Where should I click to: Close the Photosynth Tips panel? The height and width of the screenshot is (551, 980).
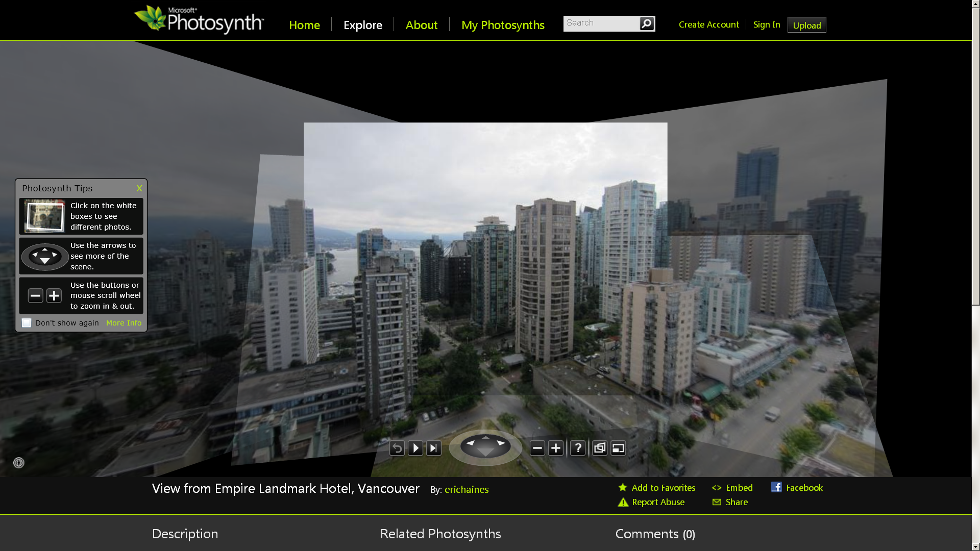point(139,188)
